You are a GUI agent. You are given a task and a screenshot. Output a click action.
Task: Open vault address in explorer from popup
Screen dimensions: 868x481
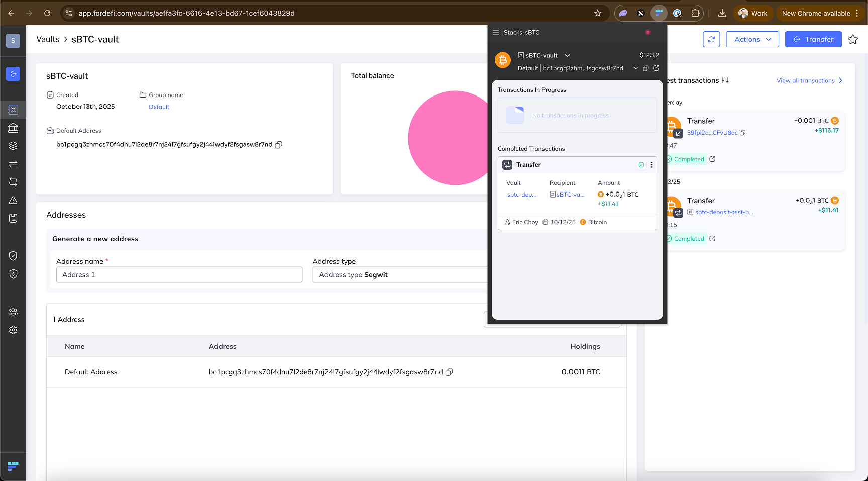656,68
